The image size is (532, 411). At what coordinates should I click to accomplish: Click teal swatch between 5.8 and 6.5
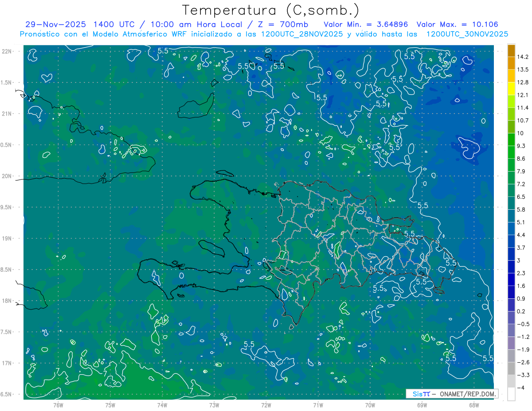click(x=511, y=203)
